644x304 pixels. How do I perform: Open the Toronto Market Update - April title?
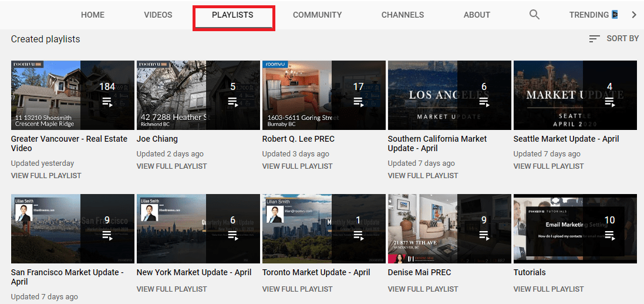(316, 272)
